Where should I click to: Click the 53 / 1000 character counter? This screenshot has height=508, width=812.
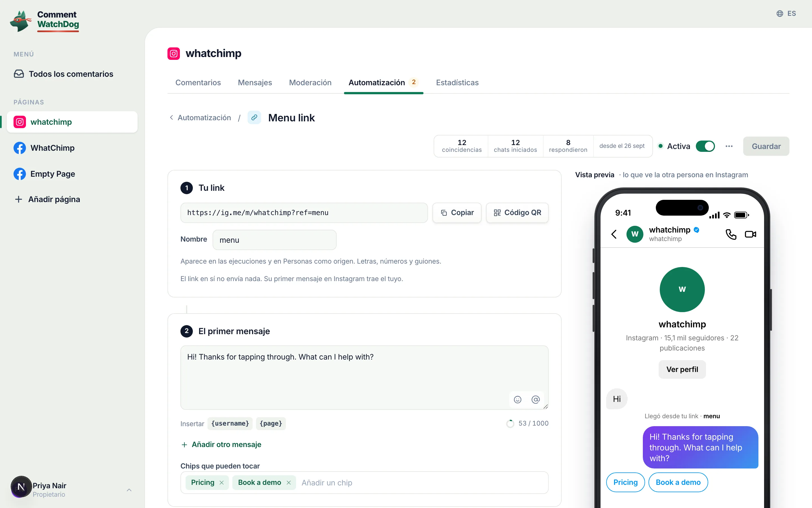tap(533, 423)
